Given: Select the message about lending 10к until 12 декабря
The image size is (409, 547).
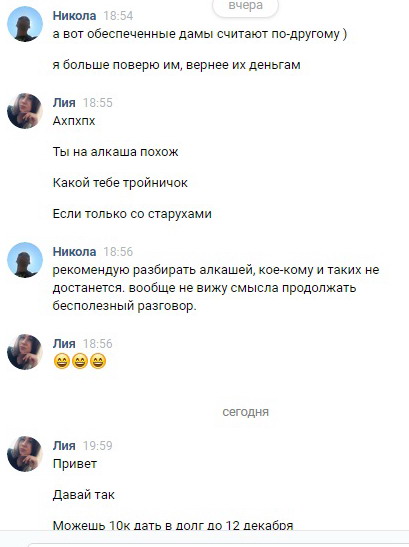Looking at the screenshot, I should [x=173, y=525].
